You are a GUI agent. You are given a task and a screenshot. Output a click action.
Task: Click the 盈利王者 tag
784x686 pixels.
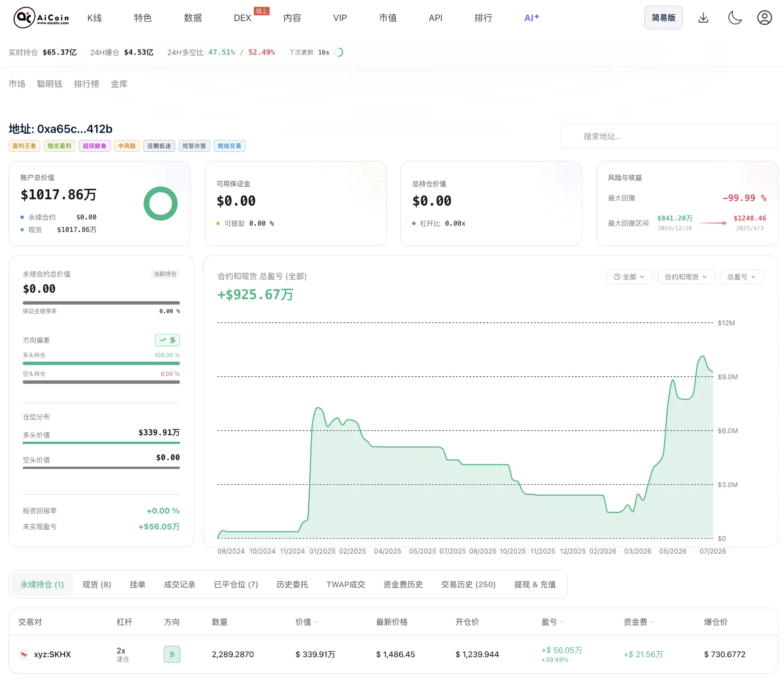coord(24,146)
